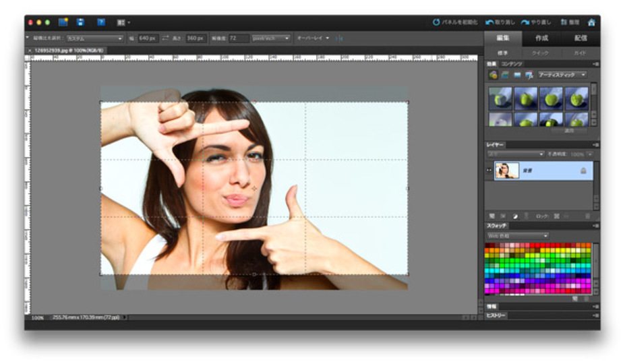The width and height of the screenshot is (625, 364).
Task: Pick a bright green swatch in the grid
Action: pyautogui.click(x=513, y=261)
